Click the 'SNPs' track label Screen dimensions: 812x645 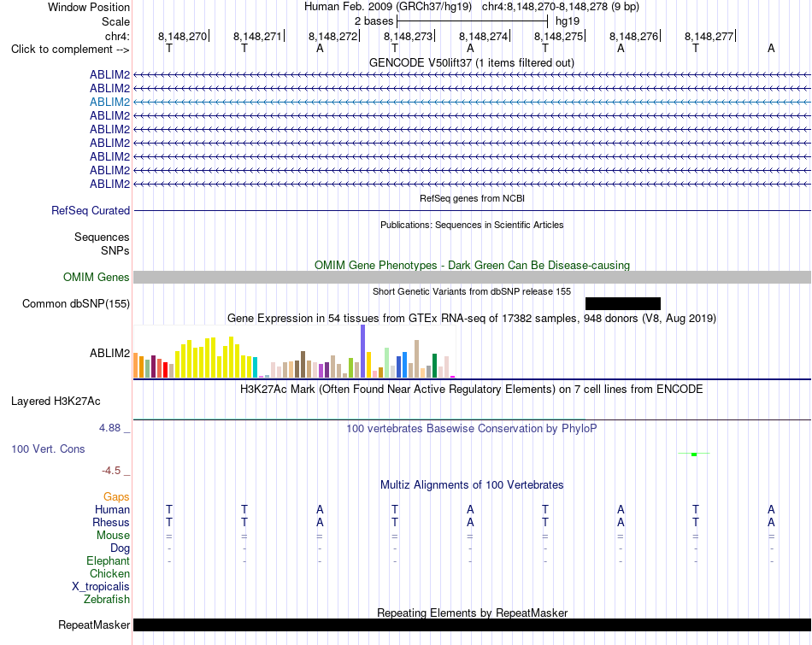pyautogui.click(x=115, y=250)
